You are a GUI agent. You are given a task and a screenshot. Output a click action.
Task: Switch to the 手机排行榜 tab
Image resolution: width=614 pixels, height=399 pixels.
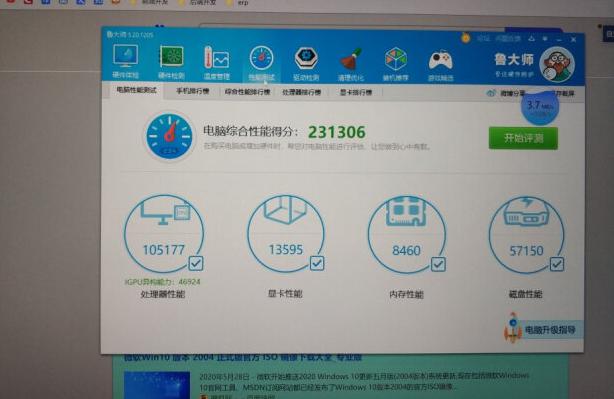click(192, 91)
